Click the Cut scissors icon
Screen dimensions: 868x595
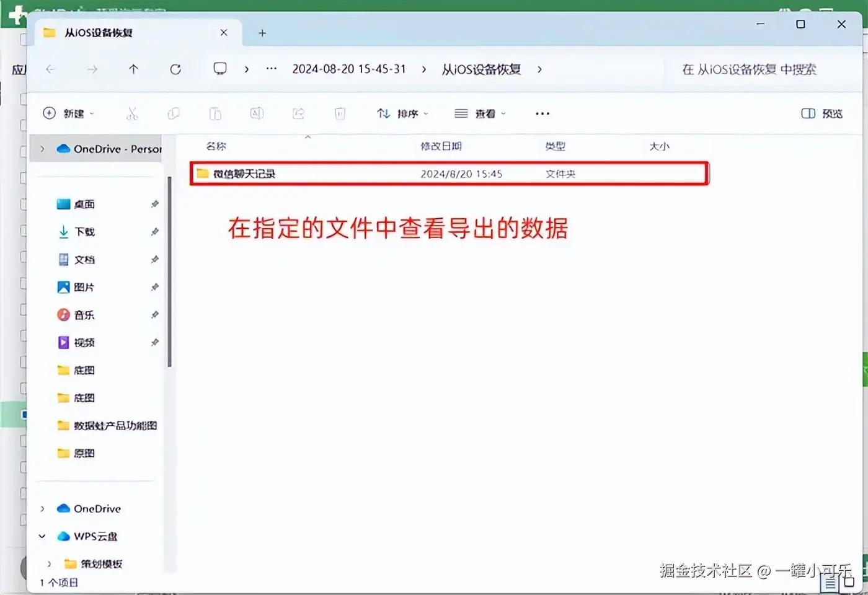(x=131, y=113)
